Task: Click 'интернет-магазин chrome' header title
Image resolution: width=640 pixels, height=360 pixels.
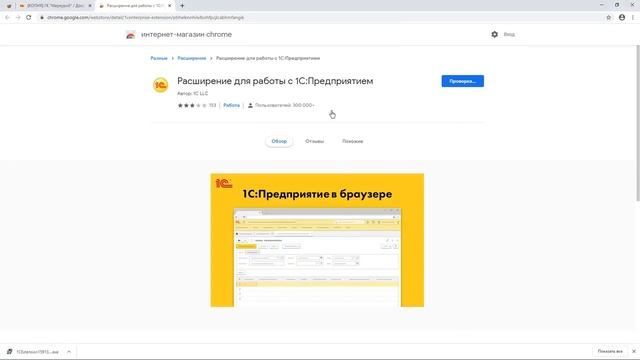Action: [186, 35]
